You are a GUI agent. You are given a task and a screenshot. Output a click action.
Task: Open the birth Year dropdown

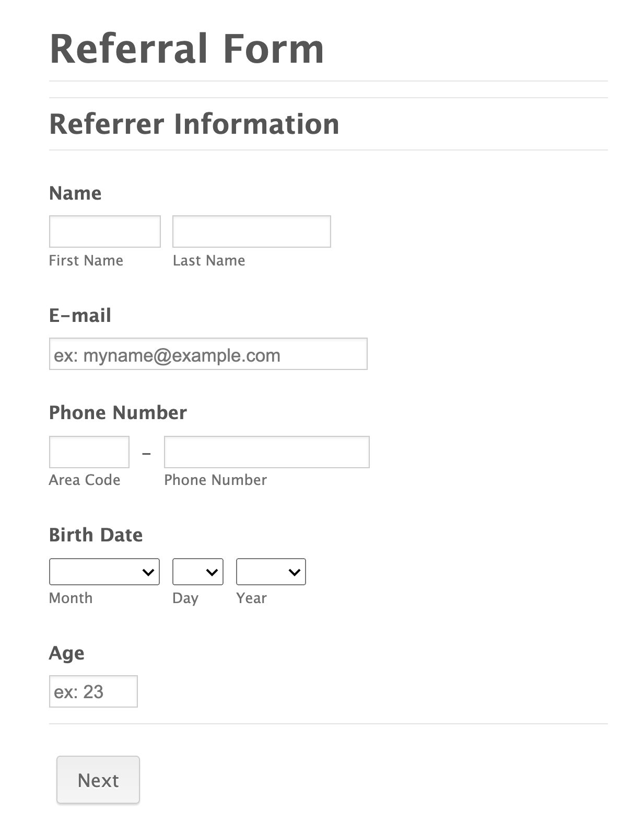pos(271,572)
